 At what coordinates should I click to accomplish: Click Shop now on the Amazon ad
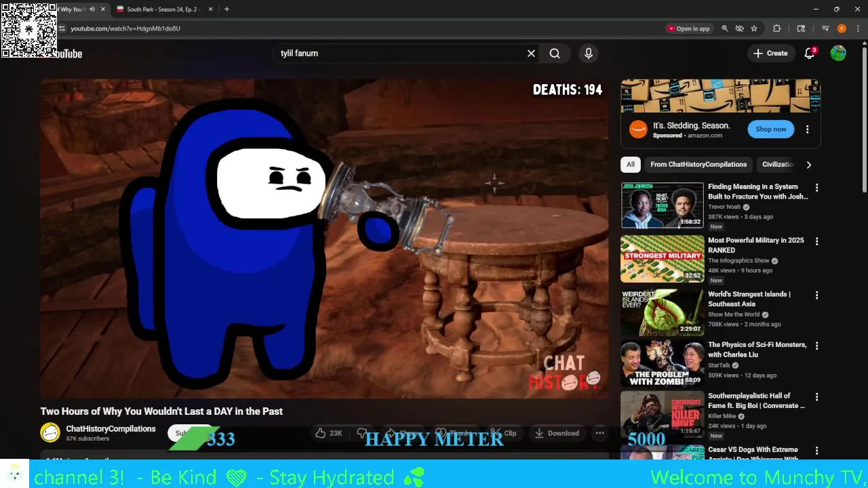click(x=771, y=129)
